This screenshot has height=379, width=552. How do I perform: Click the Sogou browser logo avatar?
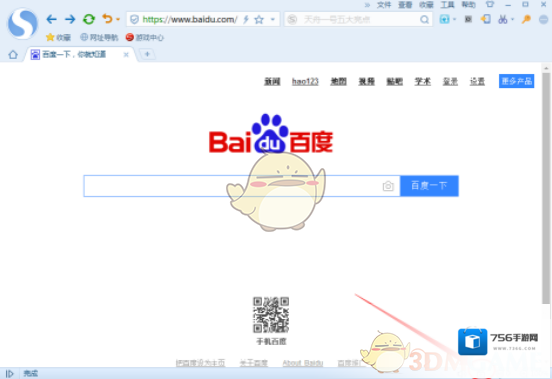tap(23, 23)
